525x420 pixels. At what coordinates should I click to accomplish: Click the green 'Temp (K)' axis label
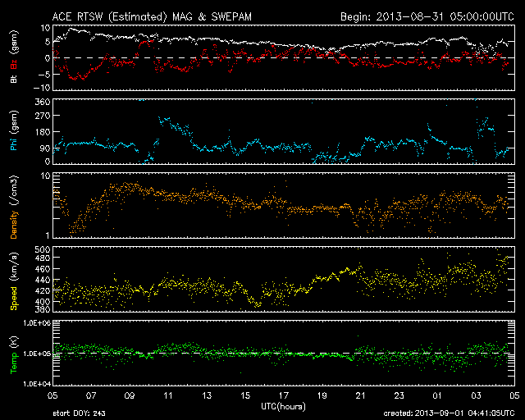[x=14, y=354]
